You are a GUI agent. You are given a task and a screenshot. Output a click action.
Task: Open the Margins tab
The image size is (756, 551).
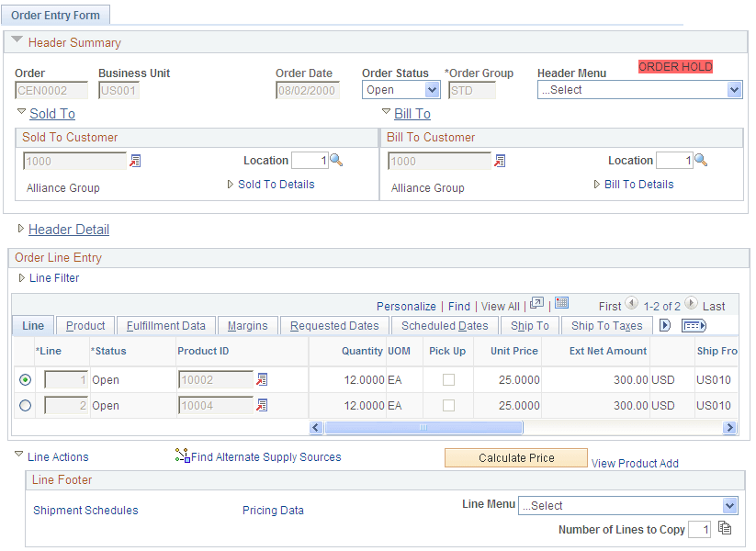247,326
